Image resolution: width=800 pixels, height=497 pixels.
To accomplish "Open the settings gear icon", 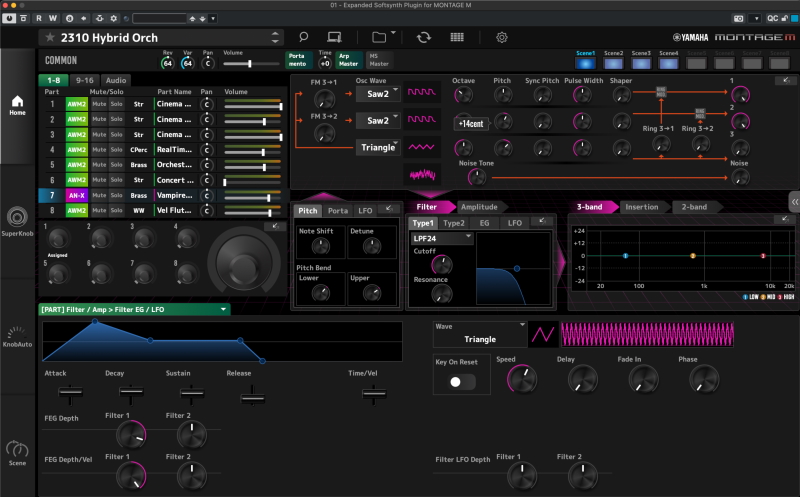I will pyautogui.click(x=502, y=37).
